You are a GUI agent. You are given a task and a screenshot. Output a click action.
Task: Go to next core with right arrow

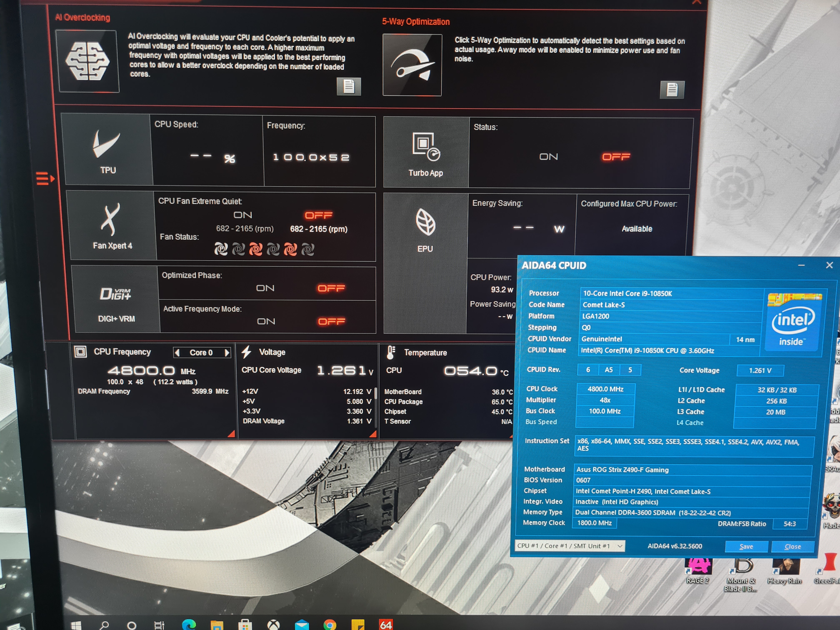(227, 352)
